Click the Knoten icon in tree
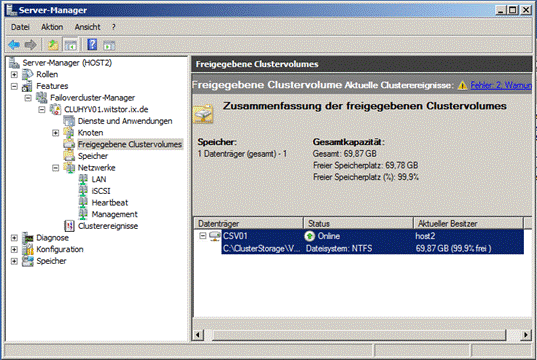Viewport: 537px width, 360px height. (x=69, y=133)
